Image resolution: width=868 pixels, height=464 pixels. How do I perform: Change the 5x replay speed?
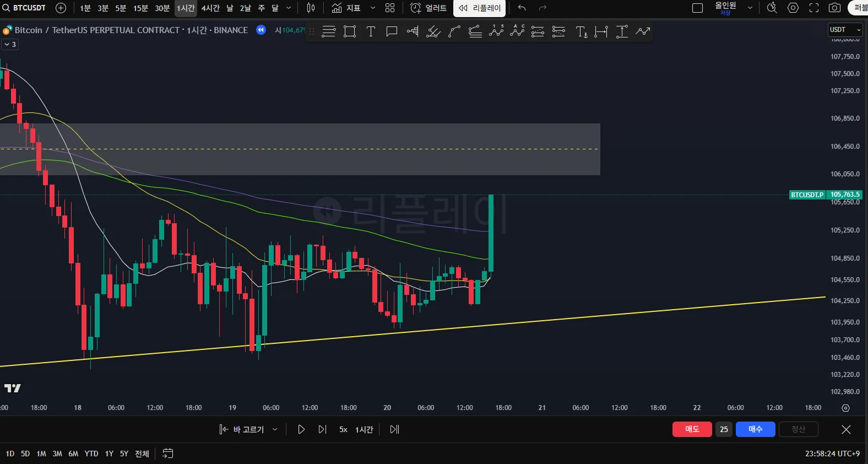(343, 429)
